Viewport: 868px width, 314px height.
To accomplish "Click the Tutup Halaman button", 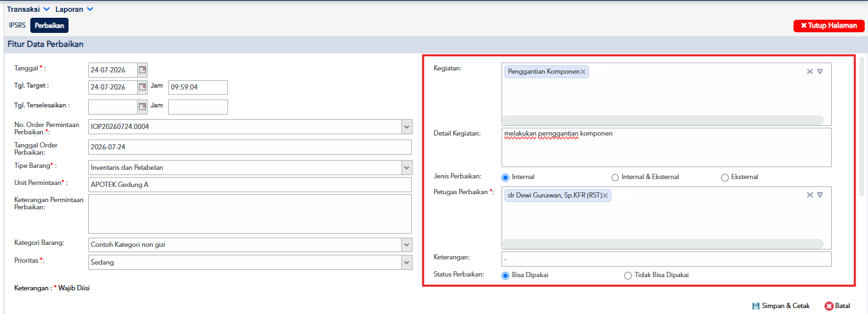I will [x=828, y=26].
